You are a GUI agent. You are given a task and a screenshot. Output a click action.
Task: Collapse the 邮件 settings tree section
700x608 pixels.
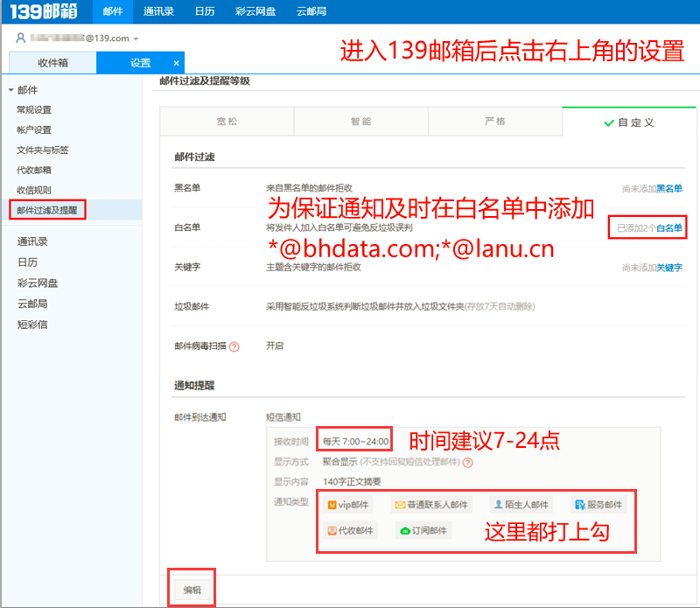point(10,90)
